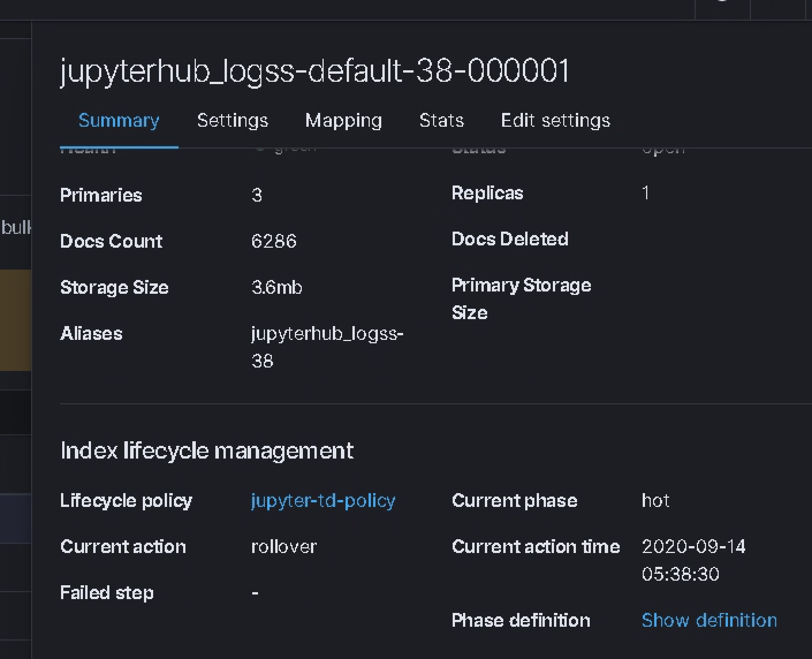Open the jupyter-td-policy lifecycle policy link
This screenshot has width=812, height=659.
pyautogui.click(x=322, y=501)
